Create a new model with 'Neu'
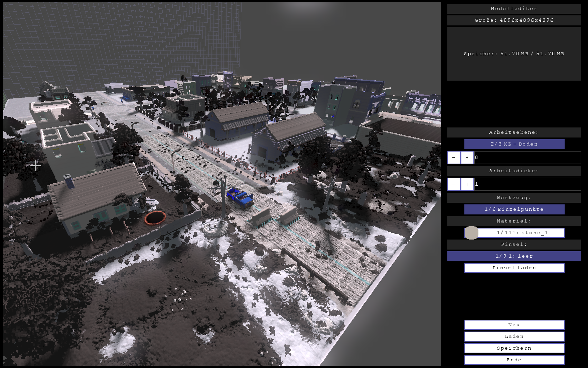Image resolution: width=588 pixels, height=368 pixels. 514,325
